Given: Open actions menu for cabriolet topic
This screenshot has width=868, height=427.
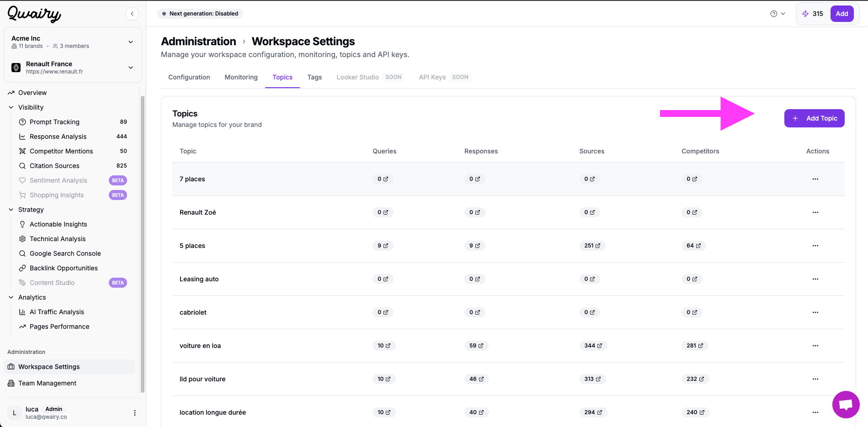Looking at the screenshot, I should click(x=815, y=312).
